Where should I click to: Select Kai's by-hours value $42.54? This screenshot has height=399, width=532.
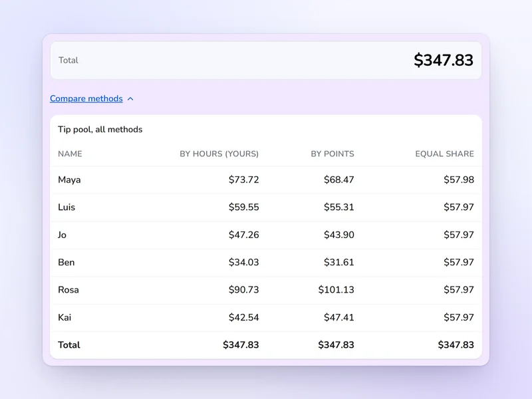(x=243, y=318)
